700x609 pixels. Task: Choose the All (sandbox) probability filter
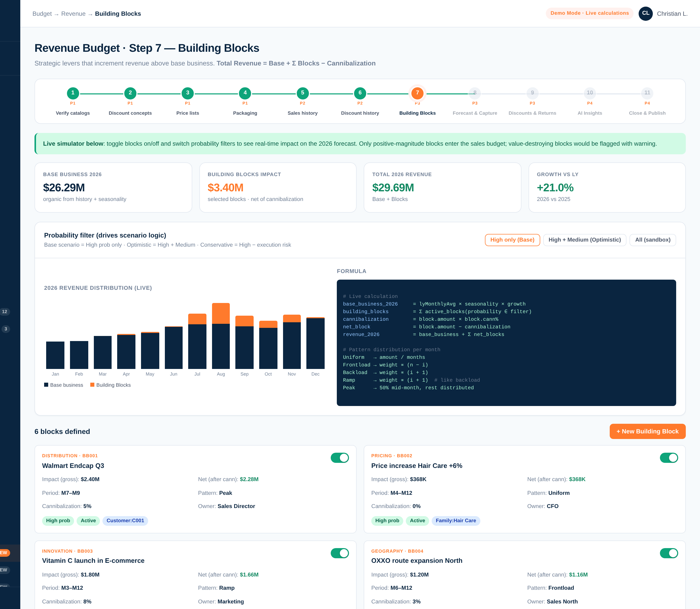pyautogui.click(x=653, y=240)
